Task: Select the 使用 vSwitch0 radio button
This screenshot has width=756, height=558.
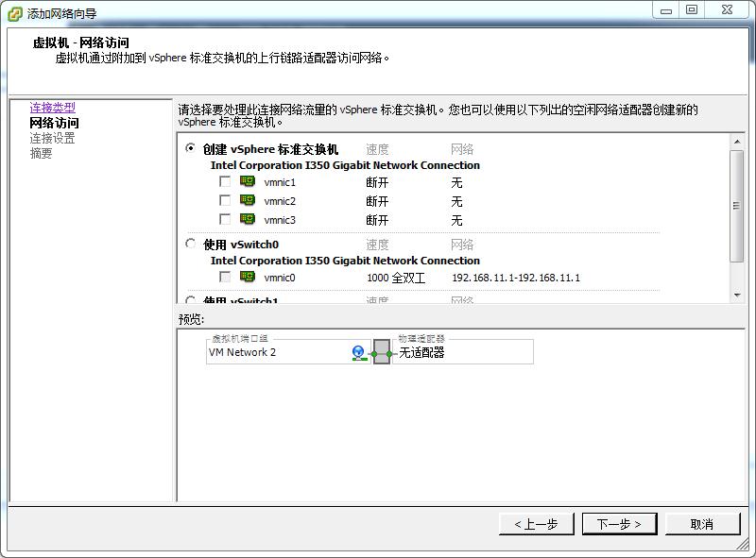Action: [x=191, y=244]
